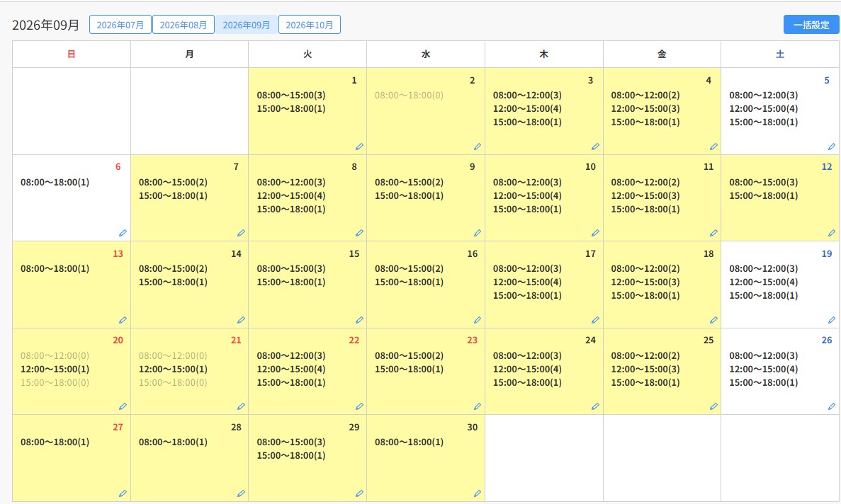Open the pencil icon for September 16

[x=478, y=320]
